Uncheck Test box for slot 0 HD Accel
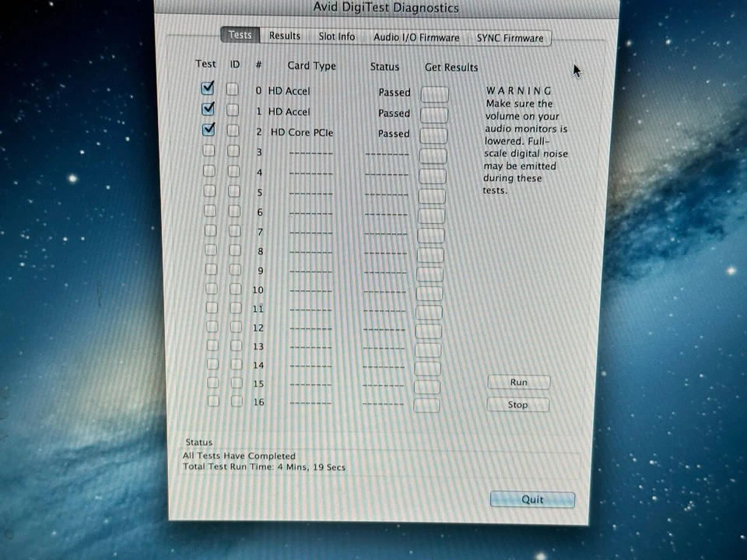 [208, 88]
